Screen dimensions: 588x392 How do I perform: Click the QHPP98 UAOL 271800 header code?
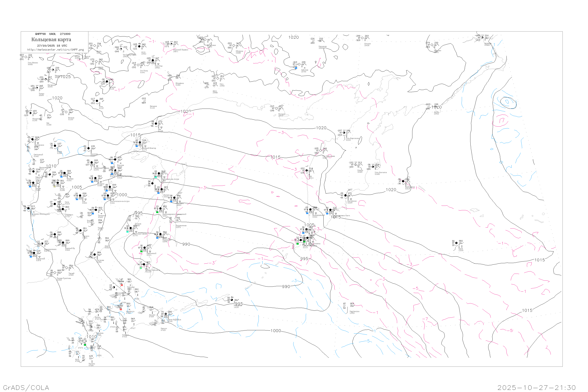pos(53,34)
